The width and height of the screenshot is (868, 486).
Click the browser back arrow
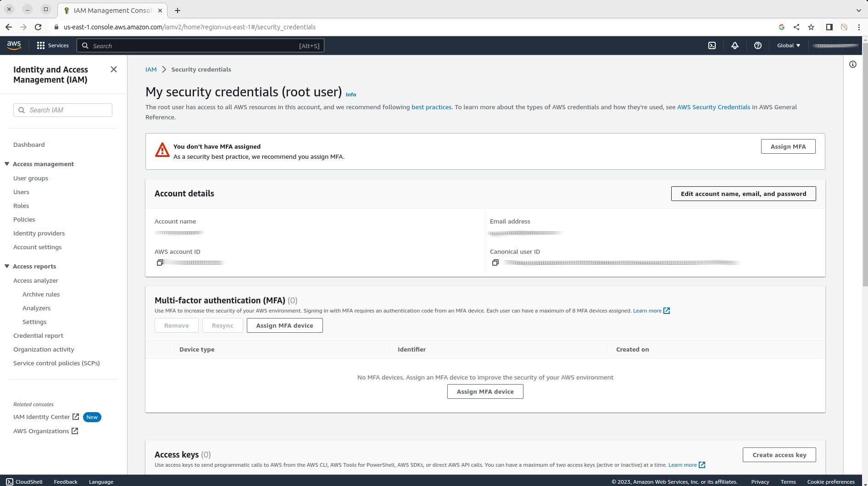tap(9, 27)
